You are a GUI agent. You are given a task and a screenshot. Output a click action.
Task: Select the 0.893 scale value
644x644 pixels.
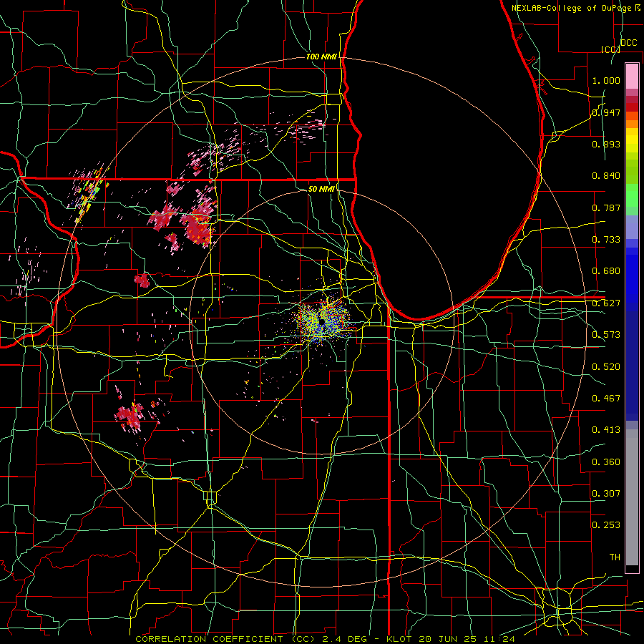click(x=606, y=144)
